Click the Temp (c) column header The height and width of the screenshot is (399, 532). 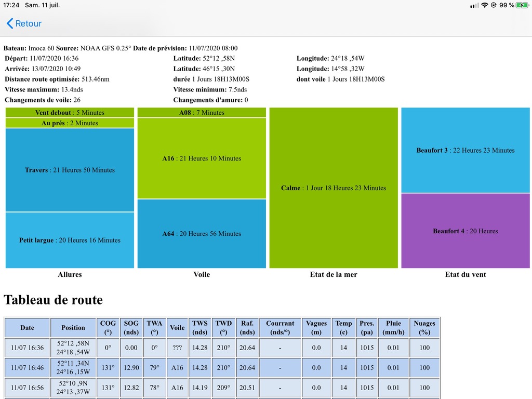344,328
